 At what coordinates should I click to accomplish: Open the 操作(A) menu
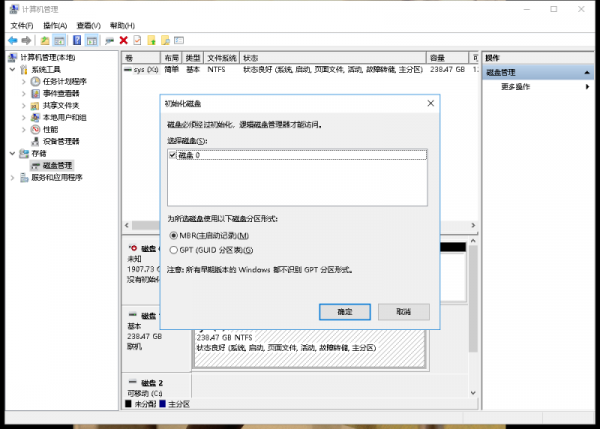55,25
